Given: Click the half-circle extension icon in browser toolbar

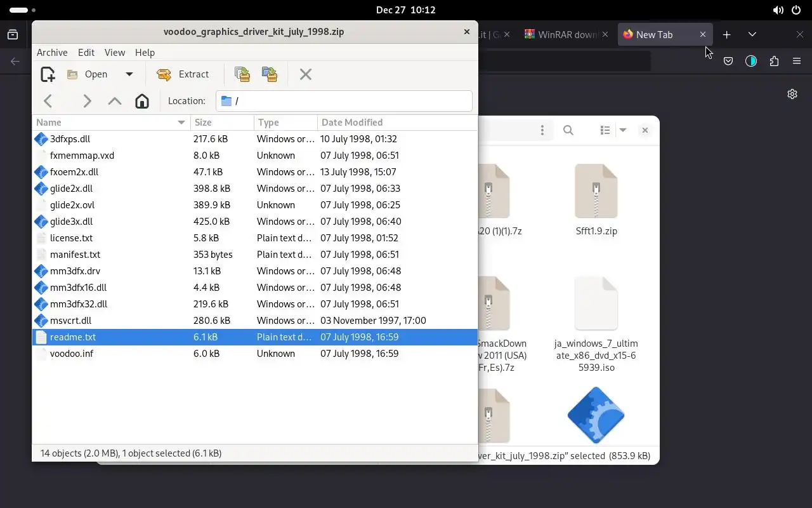Looking at the screenshot, I should [x=751, y=62].
